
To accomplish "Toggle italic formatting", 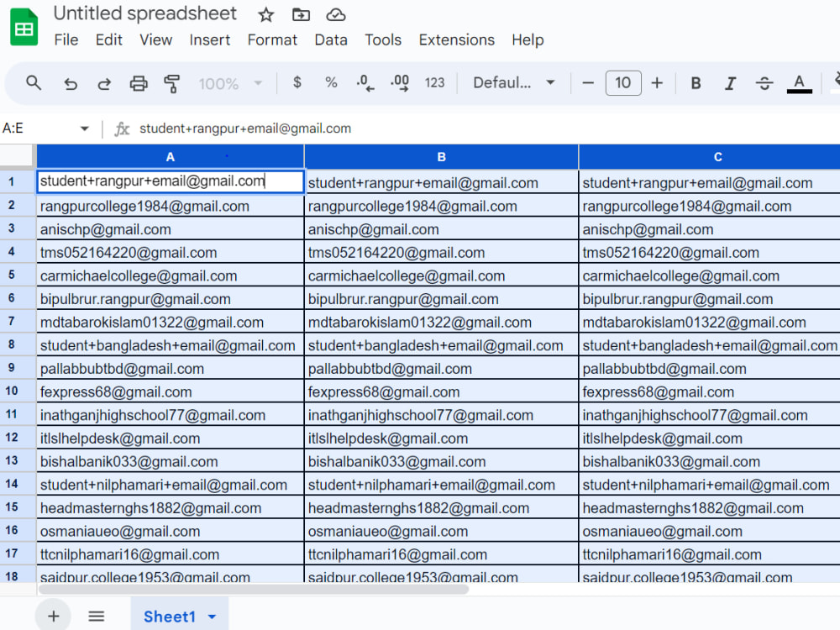I will click(730, 83).
